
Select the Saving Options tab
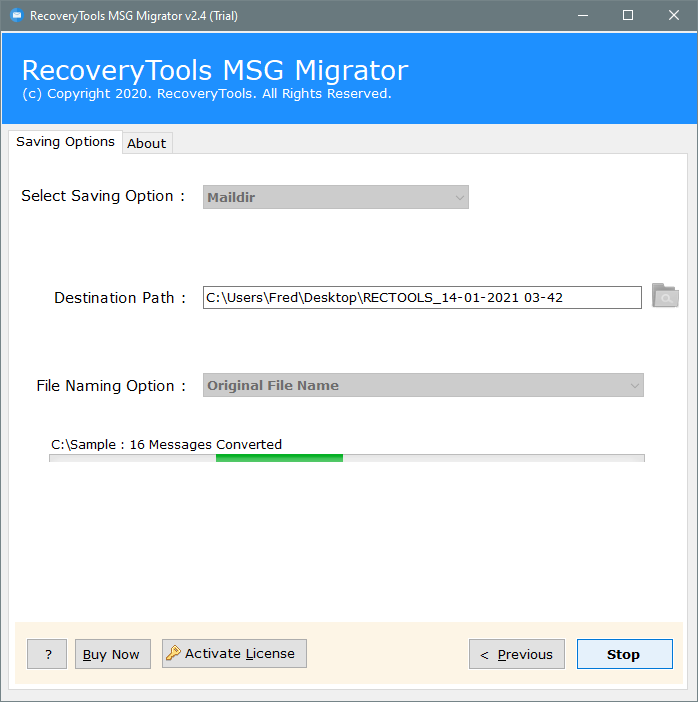point(65,142)
